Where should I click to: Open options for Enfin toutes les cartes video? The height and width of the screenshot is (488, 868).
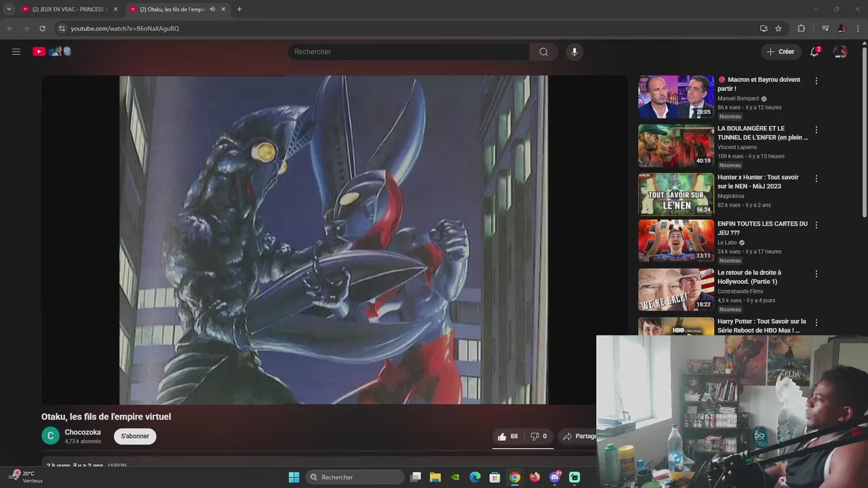point(816,225)
